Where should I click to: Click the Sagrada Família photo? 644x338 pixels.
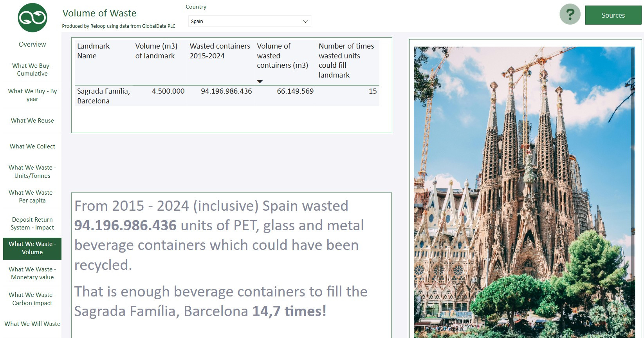[524, 192]
